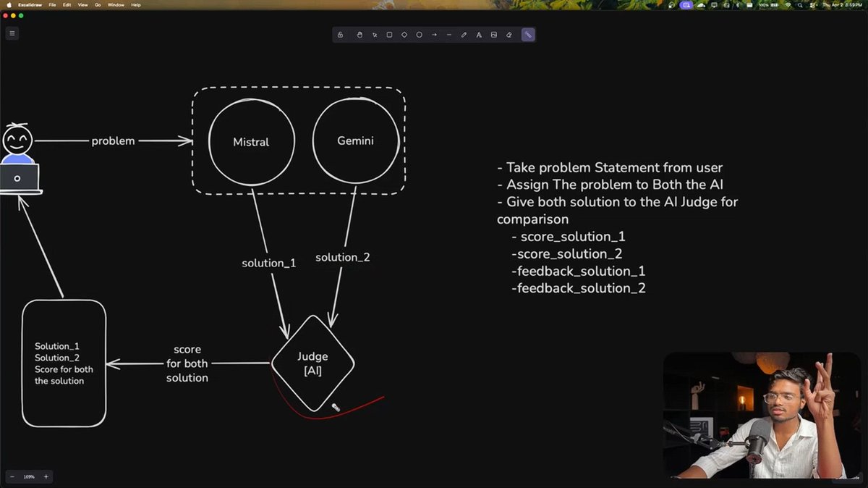Select the Text tool
868x488 pixels.
[x=479, y=35]
